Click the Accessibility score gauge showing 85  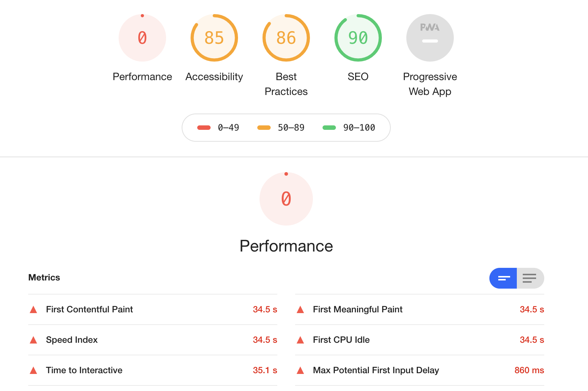pos(214,38)
